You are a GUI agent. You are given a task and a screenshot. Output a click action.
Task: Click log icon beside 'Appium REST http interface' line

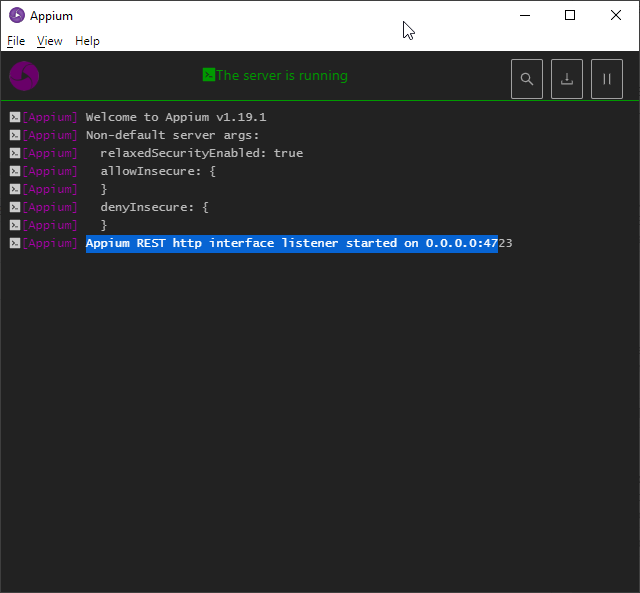coord(15,243)
